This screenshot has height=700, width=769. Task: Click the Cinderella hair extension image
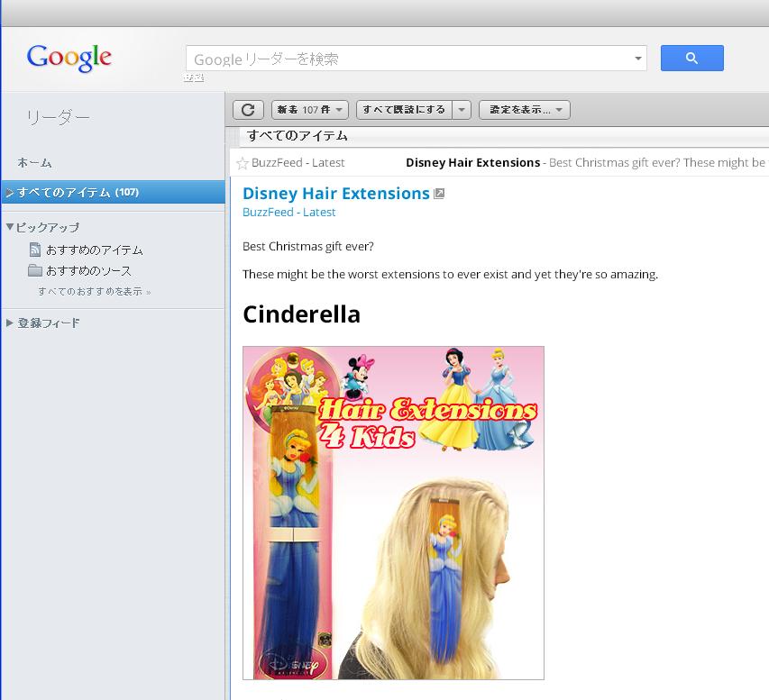point(393,513)
